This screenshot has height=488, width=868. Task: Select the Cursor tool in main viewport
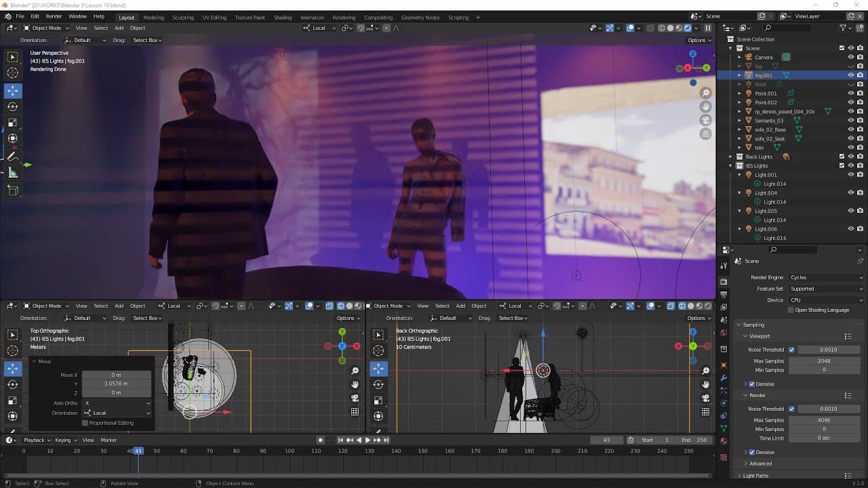coord(13,73)
